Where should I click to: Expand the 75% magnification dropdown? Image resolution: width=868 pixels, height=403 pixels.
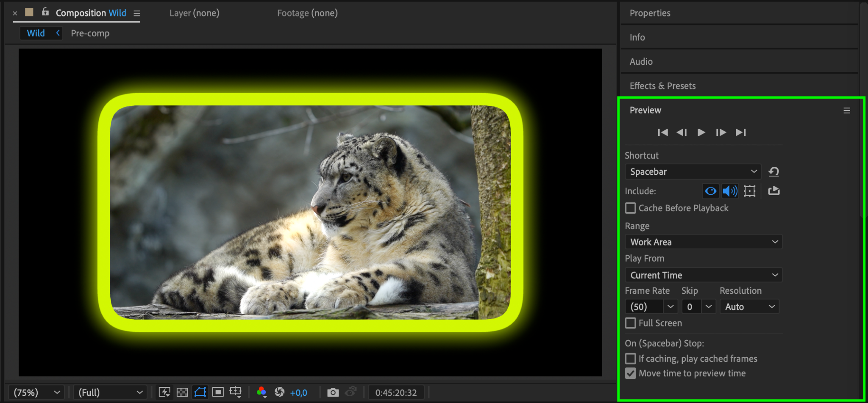pyautogui.click(x=37, y=392)
